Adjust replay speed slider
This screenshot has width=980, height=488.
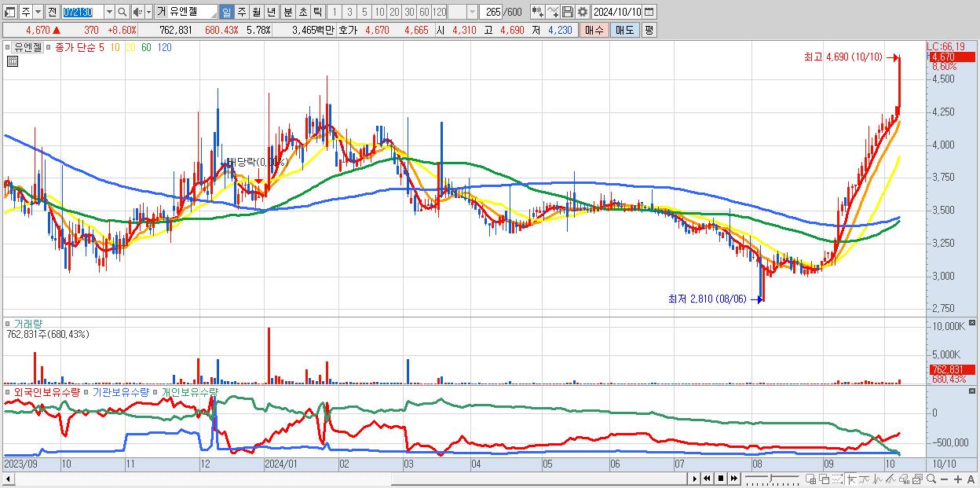772,479
